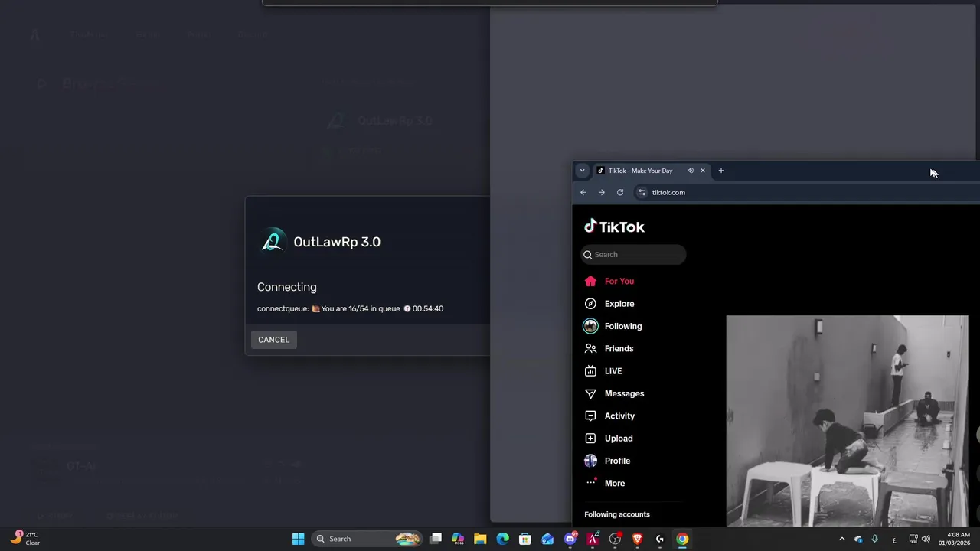Click the Profile avatar icon
The image size is (980, 551).
pos(590,461)
